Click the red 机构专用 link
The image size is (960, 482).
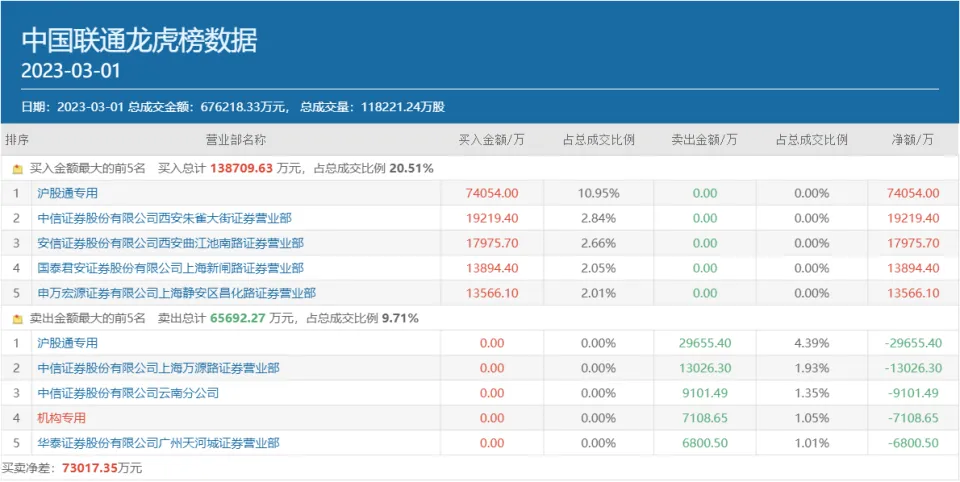point(62,418)
